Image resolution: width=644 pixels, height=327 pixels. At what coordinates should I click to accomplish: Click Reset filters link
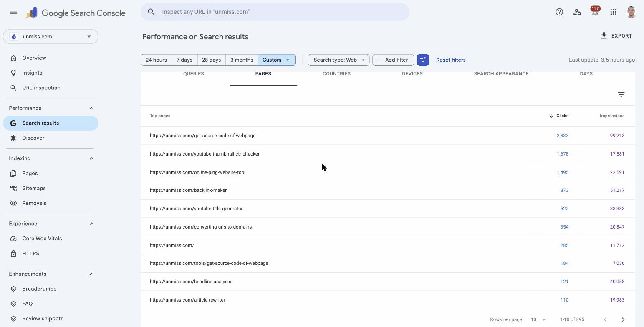[x=451, y=60]
